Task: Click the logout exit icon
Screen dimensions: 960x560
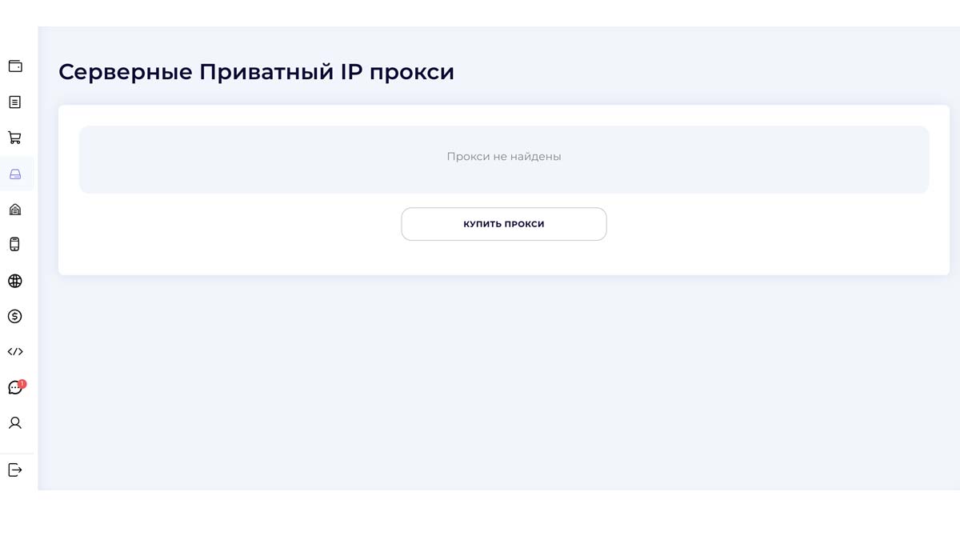Action: pos(15,470)
